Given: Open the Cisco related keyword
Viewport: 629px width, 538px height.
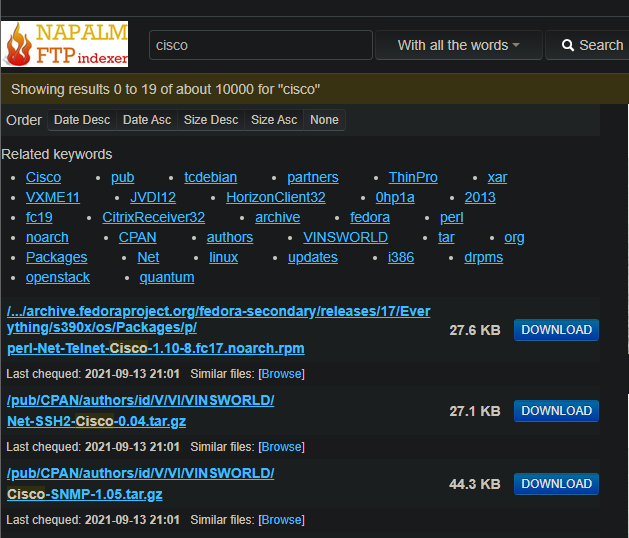Looking at the screenshot, I should [43, 177].
